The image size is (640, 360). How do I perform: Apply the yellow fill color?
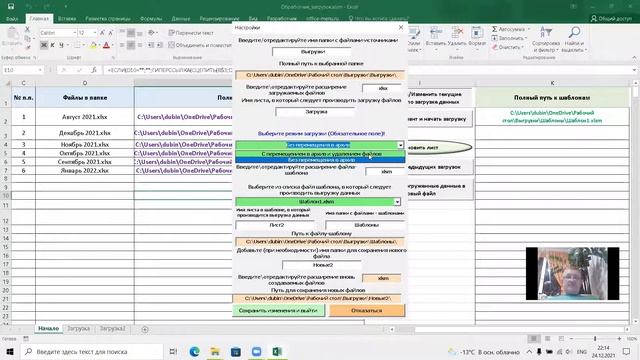coord(93,45)
